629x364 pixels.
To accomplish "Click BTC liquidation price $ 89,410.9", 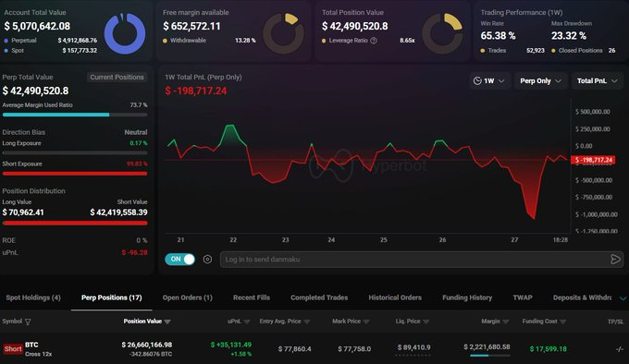I will tap(414, 347).
